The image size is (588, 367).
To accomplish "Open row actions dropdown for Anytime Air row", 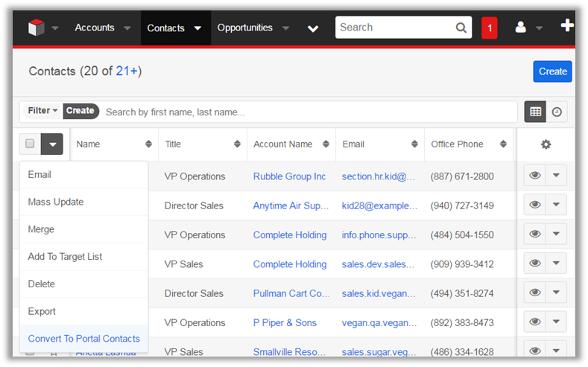I will [557, 205].
